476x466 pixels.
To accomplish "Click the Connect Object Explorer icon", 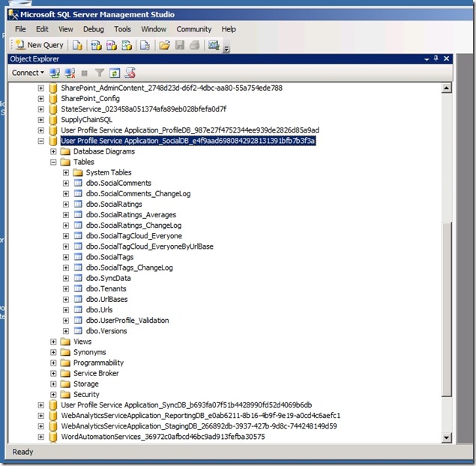I will [55, 73].
